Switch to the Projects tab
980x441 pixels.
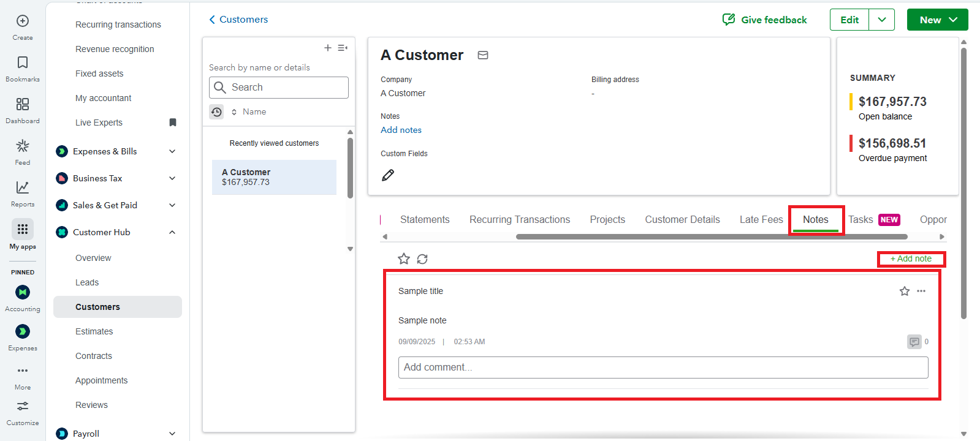tap(607, 220)
